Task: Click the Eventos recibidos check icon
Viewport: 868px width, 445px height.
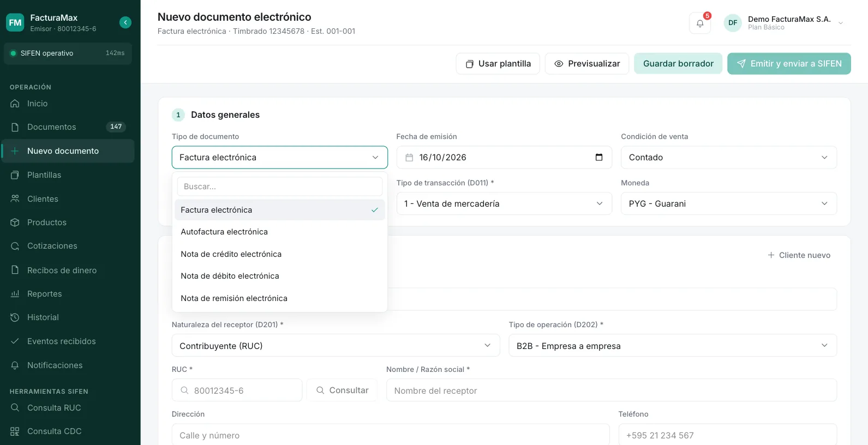Action: [x=15, y=341]
